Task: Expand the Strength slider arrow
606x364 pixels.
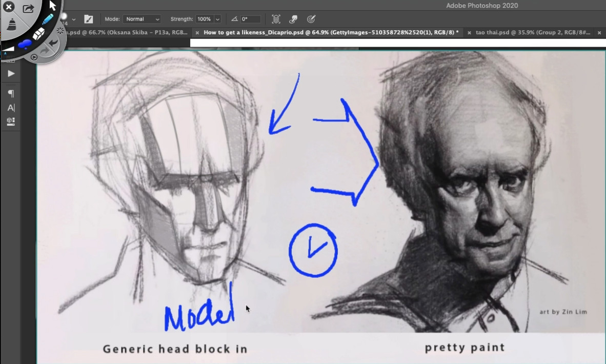Action: (217, 19)
